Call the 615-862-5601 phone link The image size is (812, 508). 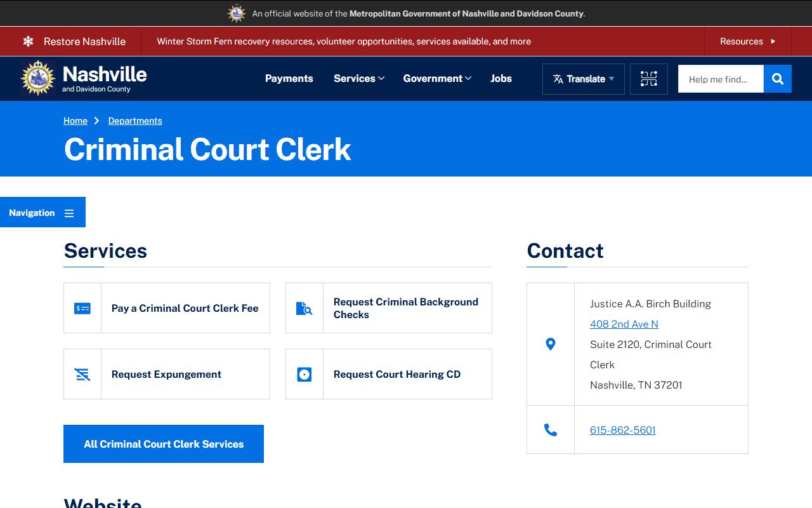(623, 430)
